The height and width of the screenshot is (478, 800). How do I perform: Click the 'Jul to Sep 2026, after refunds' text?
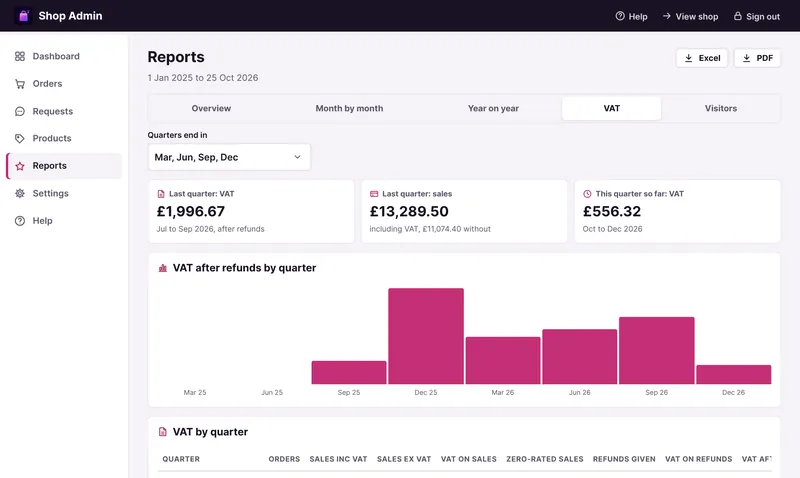click(210, 229)
